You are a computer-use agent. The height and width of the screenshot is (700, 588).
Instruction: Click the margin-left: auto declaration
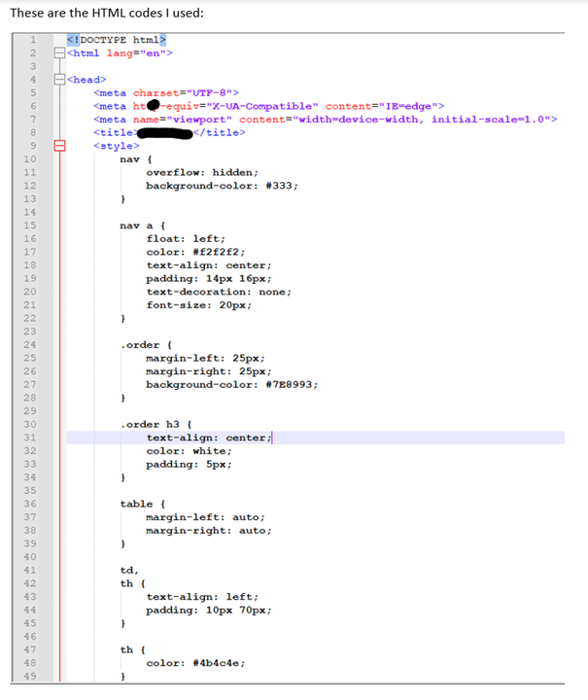(x=206, y=517)
